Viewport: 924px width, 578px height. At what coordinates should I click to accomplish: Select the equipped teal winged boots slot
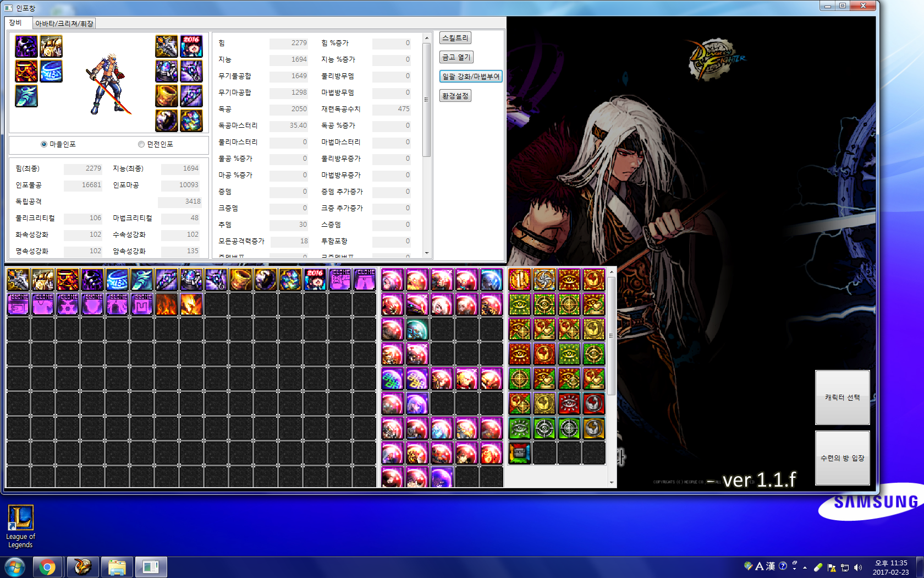[x=26, y=96]
